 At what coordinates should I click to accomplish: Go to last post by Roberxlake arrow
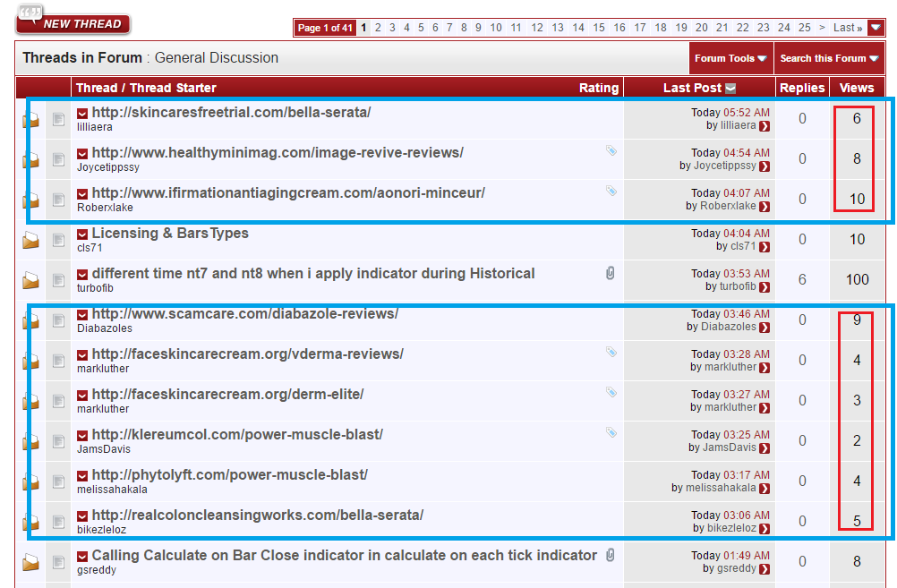[765, 207]
